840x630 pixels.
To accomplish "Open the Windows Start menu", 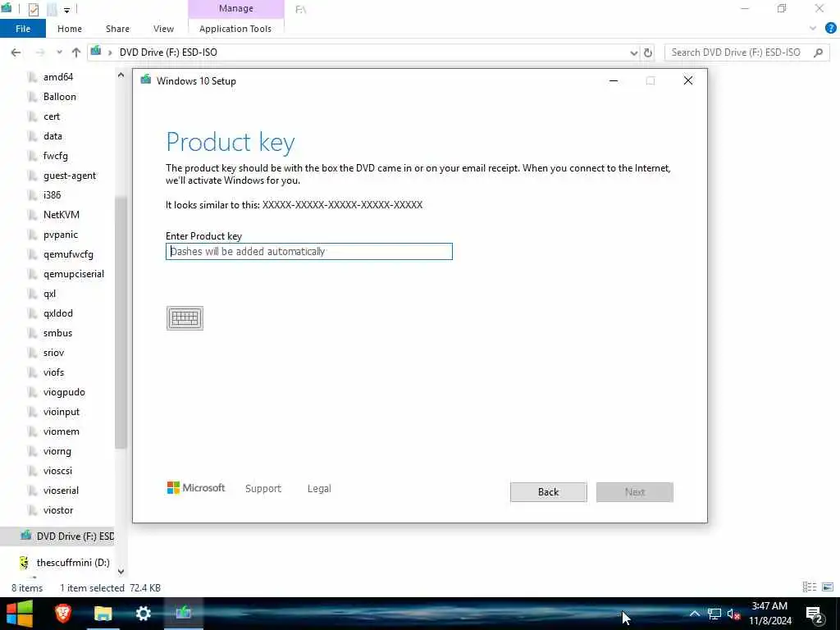I will point(20,614).
